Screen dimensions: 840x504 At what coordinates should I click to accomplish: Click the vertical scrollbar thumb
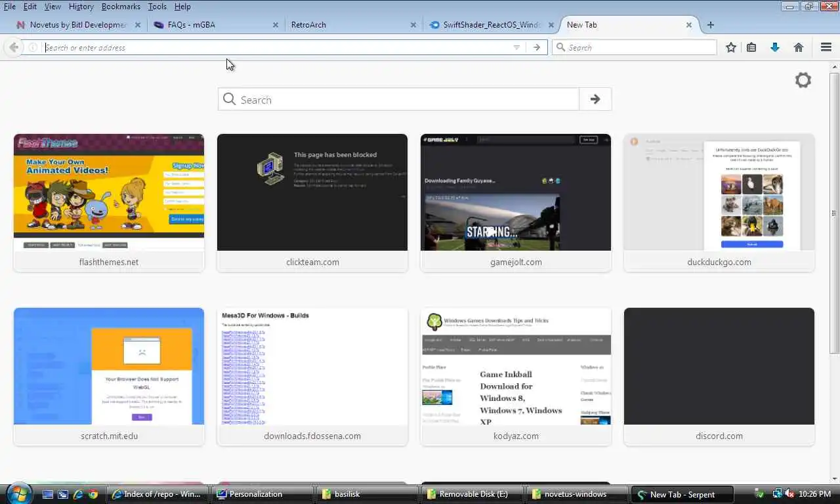(x=835, y=213)
